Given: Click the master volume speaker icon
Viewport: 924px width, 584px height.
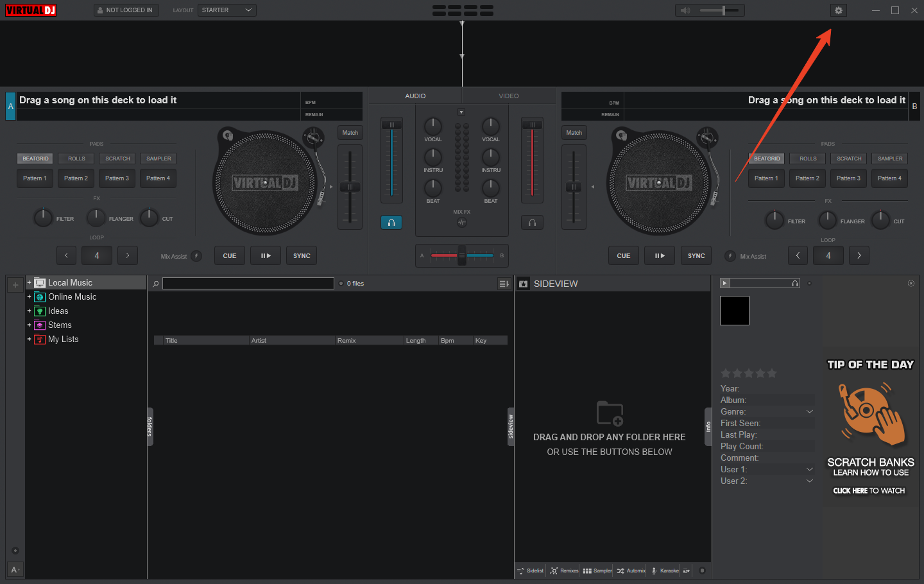Looking at the screenshot, I should click(685, 10).
